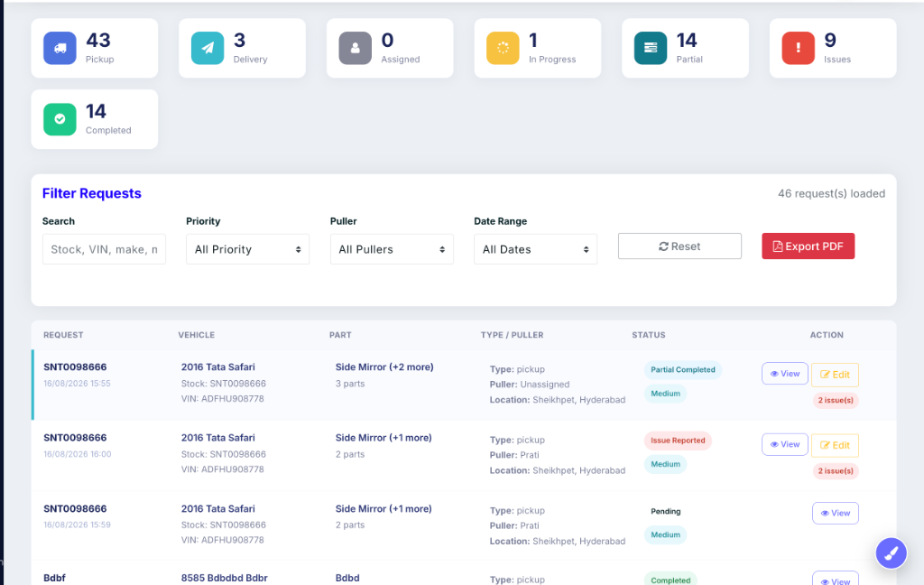This screenshot has height=585, width=924.
Task: Click the yellow spinner In Progress icon
Action: (x=503, y=48)
